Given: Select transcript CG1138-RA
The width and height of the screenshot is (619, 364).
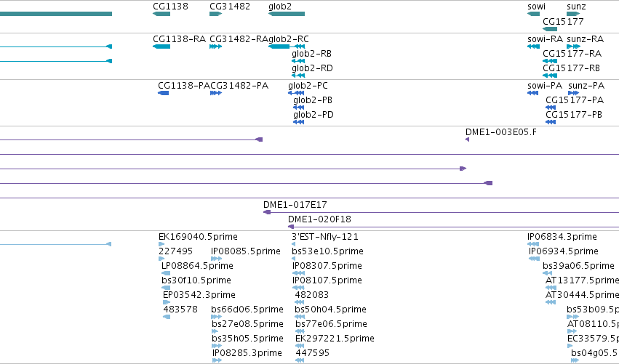Looking at the screenshot, I should pos(161,46).
